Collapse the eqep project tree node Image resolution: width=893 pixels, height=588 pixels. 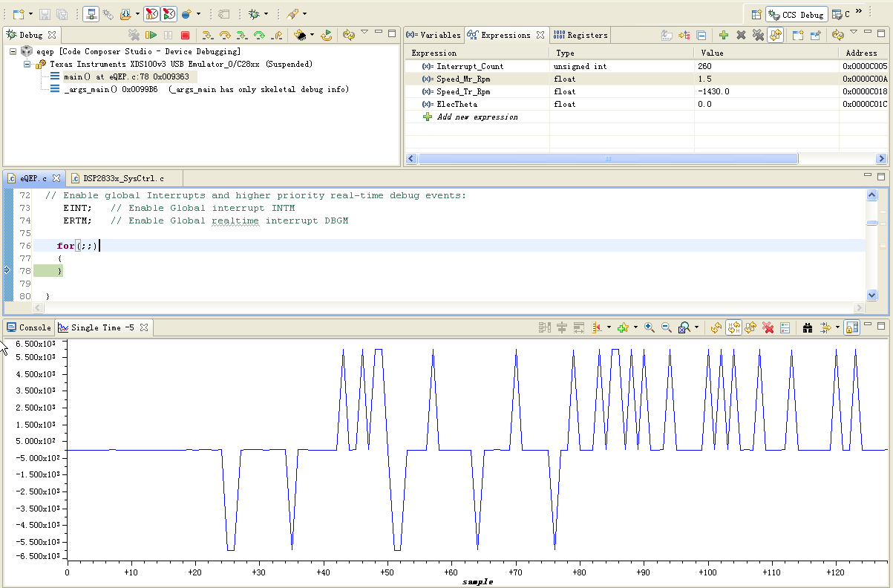pyautogui.click(x=13, y=51)
